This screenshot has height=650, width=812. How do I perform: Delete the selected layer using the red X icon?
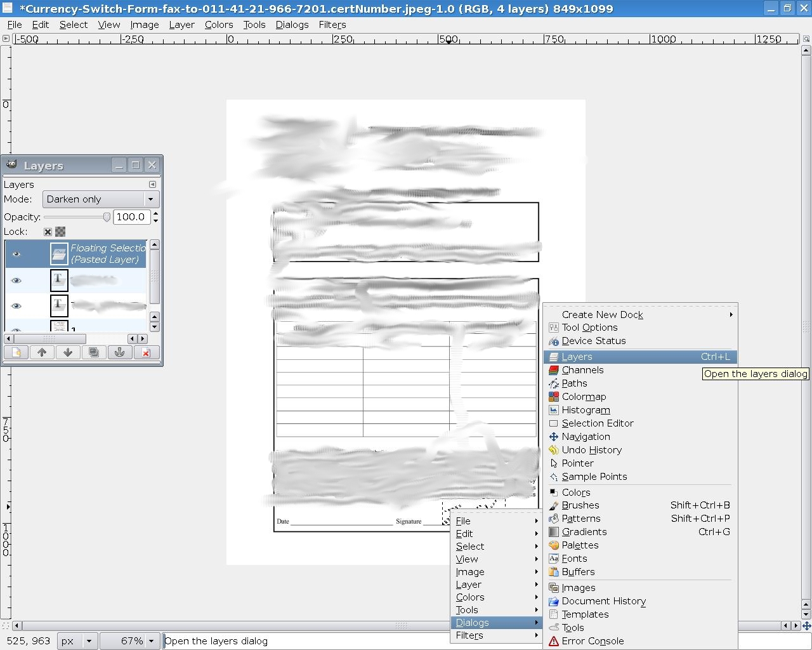[146, 352]
